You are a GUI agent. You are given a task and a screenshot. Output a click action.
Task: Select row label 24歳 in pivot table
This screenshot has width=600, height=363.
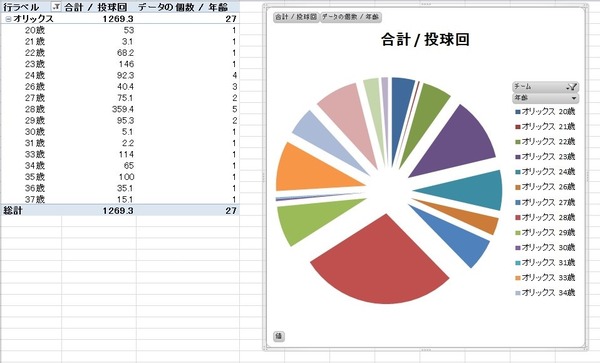[35, 75]
